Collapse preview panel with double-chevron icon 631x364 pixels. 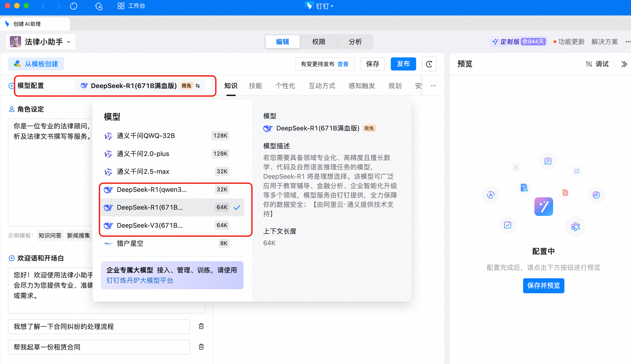click(624, 64)
